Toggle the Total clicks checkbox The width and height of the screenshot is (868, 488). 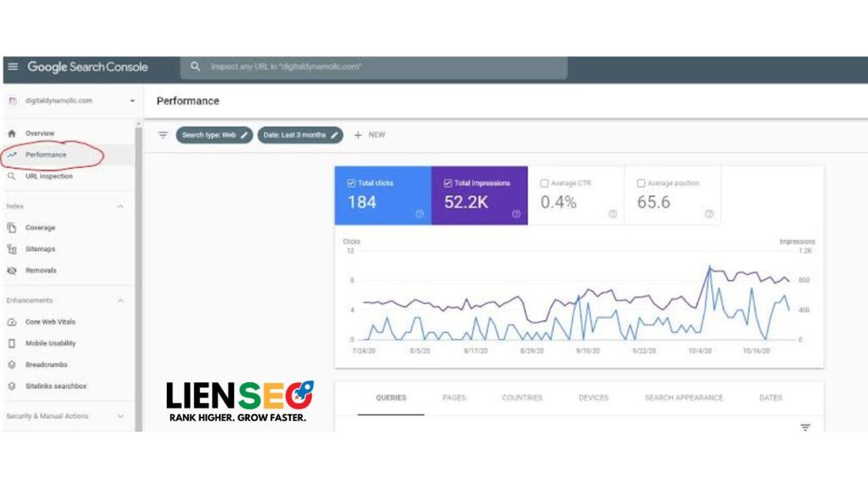pyautogui.click(x=351, y=183)
